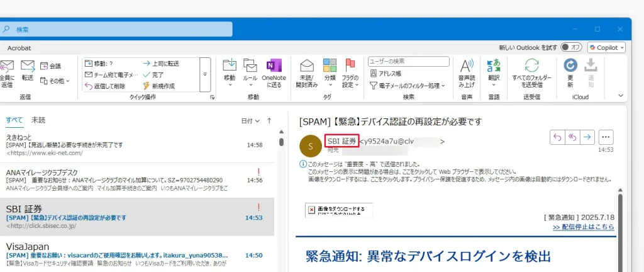The image size is (644, 272).
Task: Open the Copilot dropdown button
Action: [x=607, y=47]
